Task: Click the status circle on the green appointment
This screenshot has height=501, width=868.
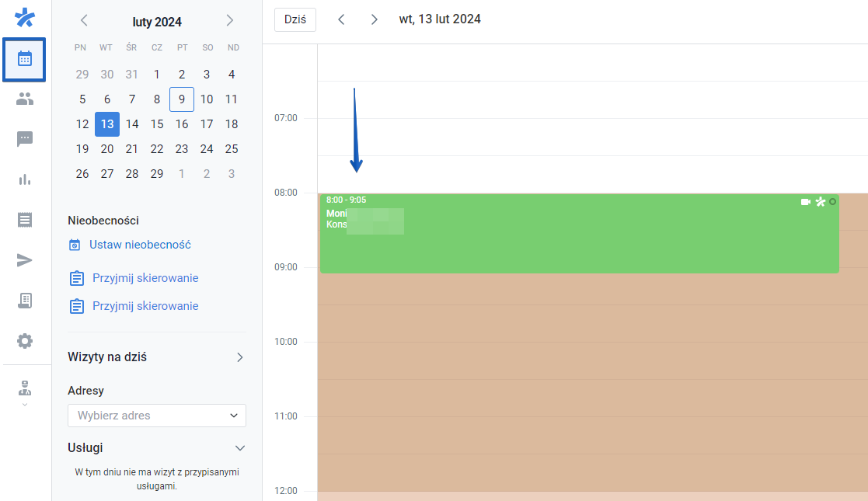Action: click(x=833, y=202)
